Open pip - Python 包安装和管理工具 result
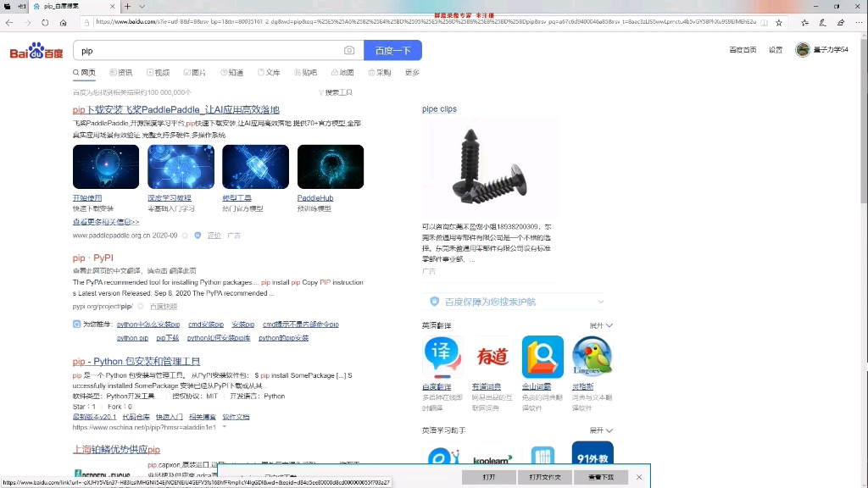 pyautogui.click(x=136, y=361)
